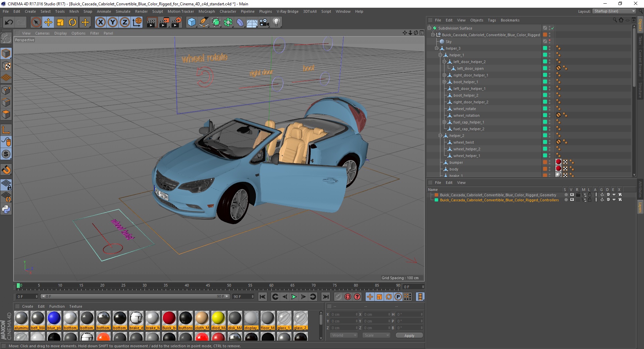This screenshot has width=644, height=349.
Task: Enable the Axis mode tool
Action: [x=6, y=130]
